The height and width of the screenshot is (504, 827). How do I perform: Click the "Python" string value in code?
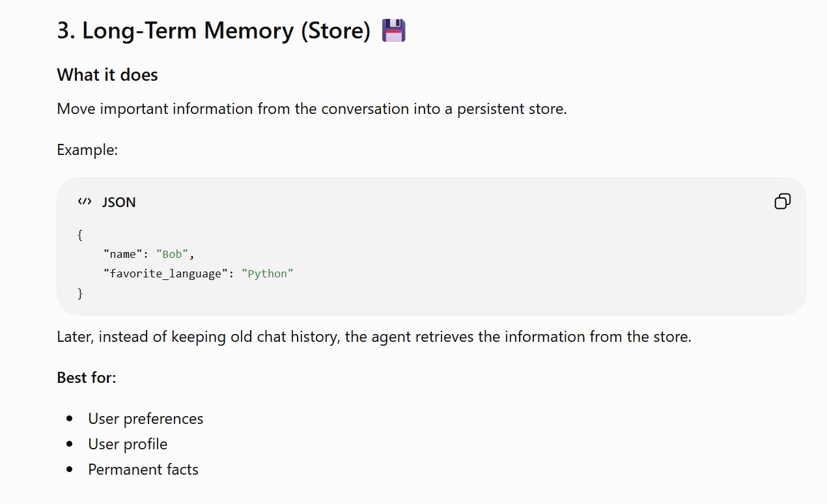click(x=268, y=273)
